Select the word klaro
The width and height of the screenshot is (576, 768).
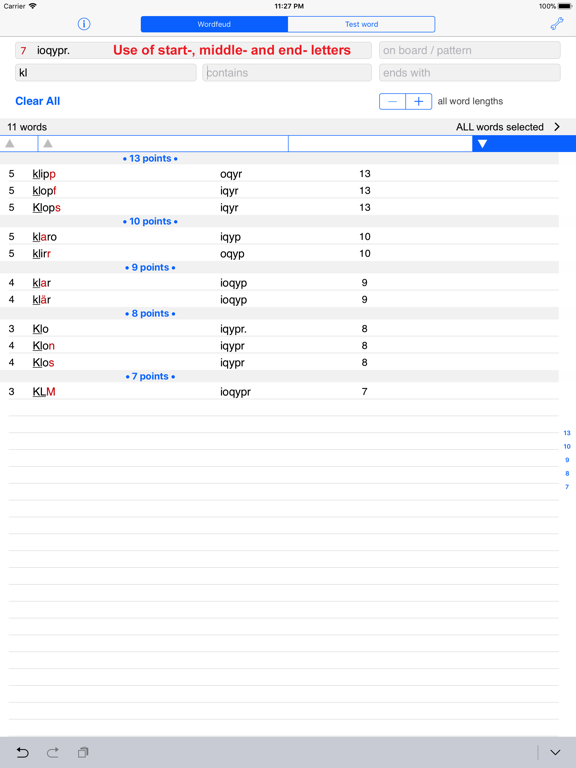(45, 237)
